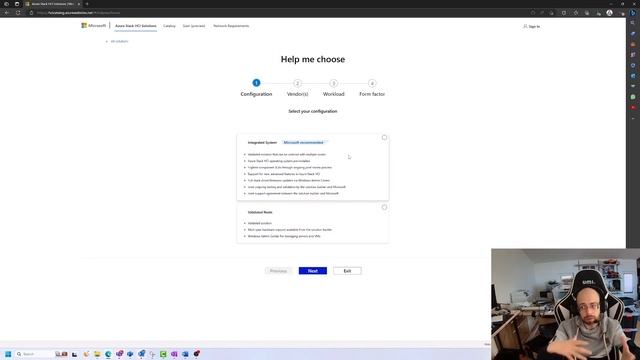Click the browser profile avatar icon
Image resolution: width=640 pixels, height=360 pixels.
[x=609, y=13]
